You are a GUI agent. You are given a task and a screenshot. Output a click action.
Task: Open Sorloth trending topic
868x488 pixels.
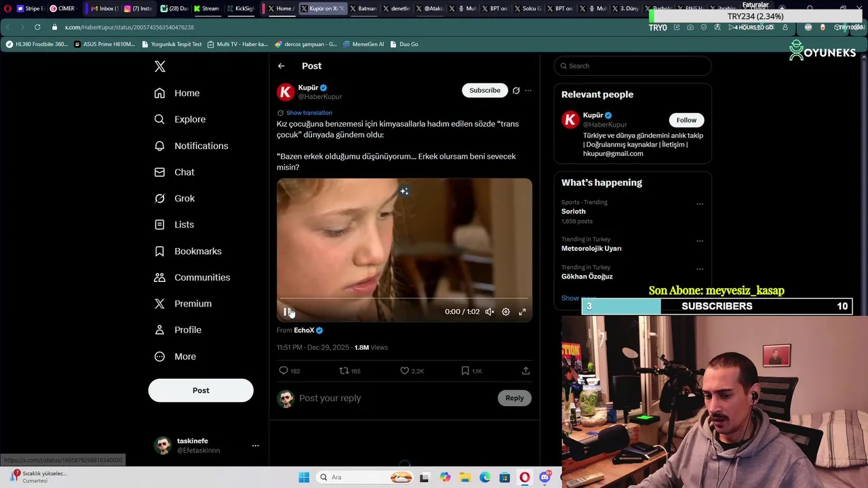(x=574, y=211)
